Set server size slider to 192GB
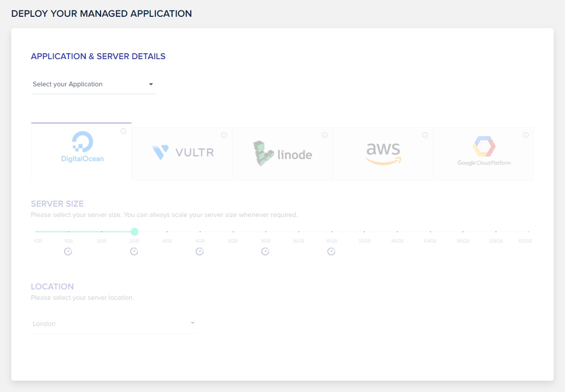Screen dimensions: 565x392 tap(529, 232)
